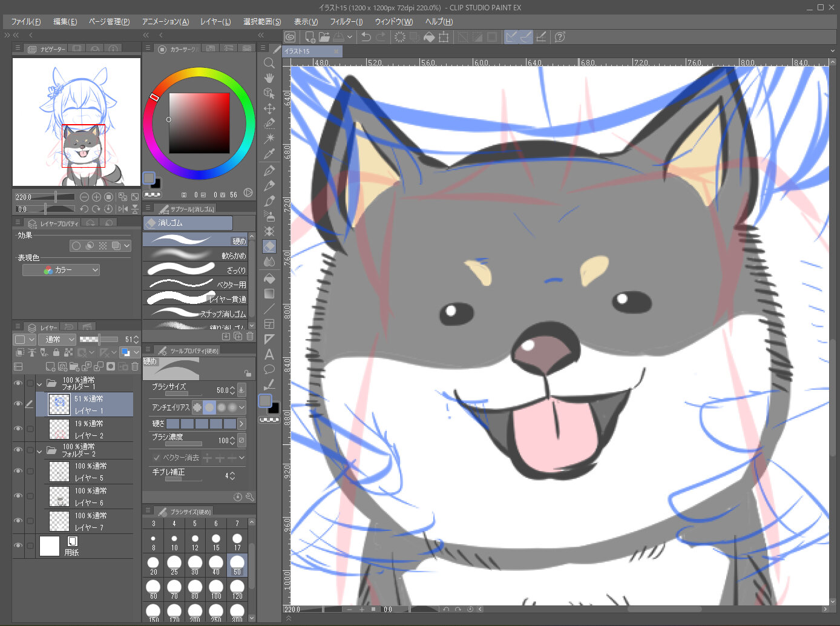Open the カラー expression color dropdown
Image resolution: width=840 pixels, height=626 pixels.
[61, 270]
